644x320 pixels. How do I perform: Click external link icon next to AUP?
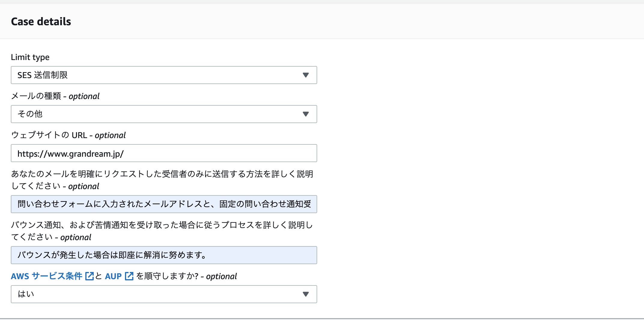(x=129, y=276)
